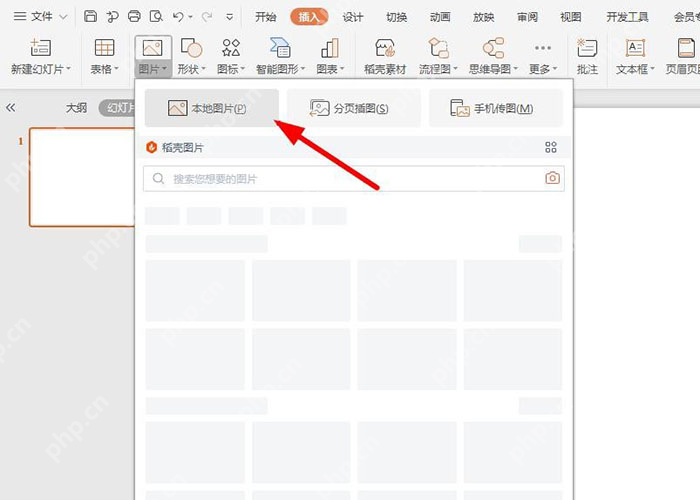Expand the quick access toolbar customize arrow

click(x=229, y=17)
